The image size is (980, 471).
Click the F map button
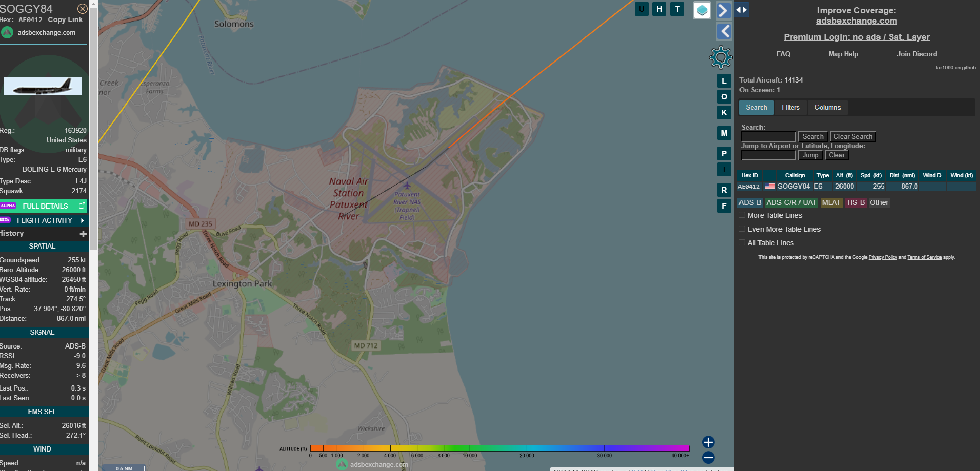point(724,206)
